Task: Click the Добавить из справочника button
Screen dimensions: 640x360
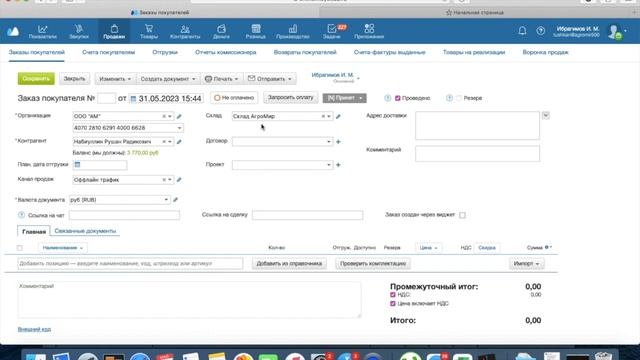Action: (289, 264)
